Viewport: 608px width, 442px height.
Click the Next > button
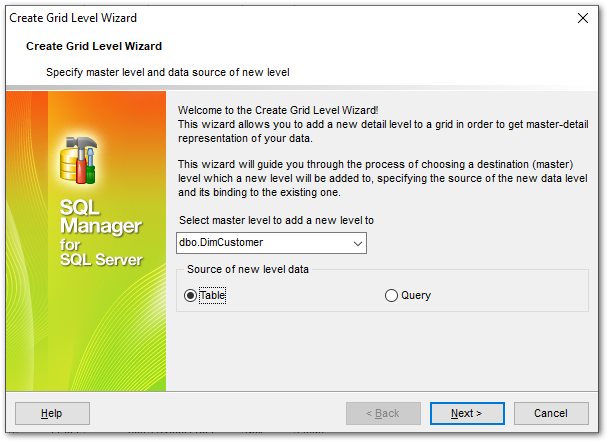[467, 413]
